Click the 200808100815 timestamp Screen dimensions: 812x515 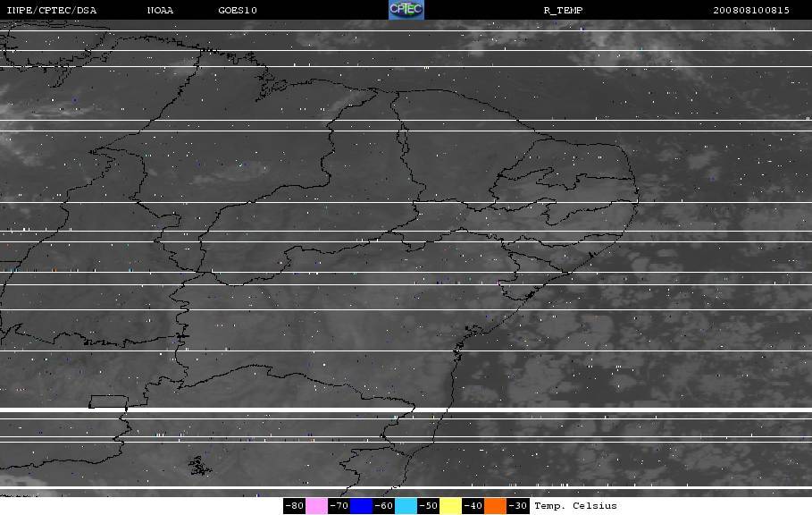coord(751,11)
